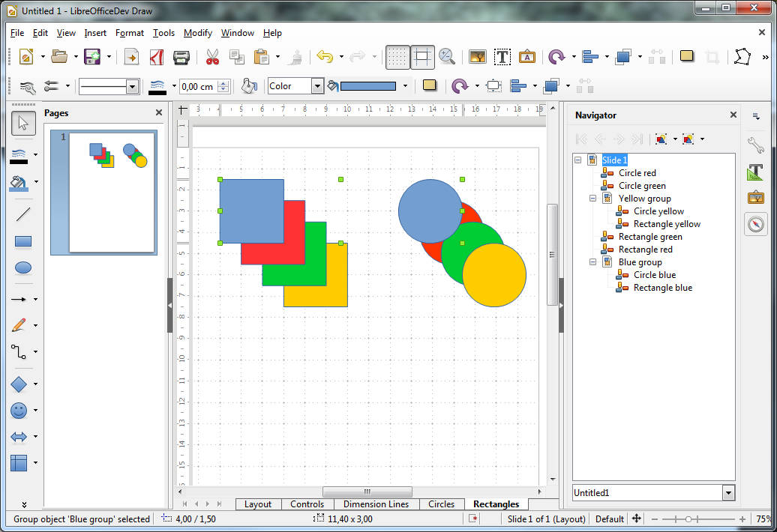The height and width of the screenshot is (532, 777).
Task: Click the Print icon in toolbar
Action: (181, 57)
